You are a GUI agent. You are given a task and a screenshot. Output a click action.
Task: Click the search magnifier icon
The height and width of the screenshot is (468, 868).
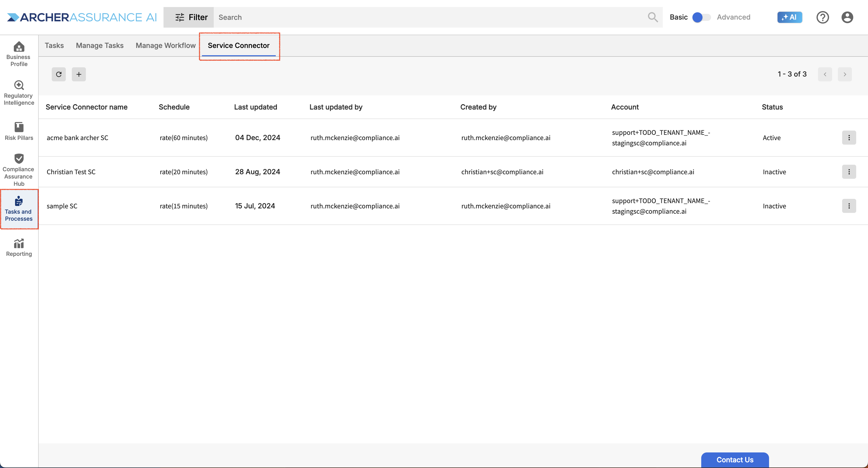click(653, 17)
